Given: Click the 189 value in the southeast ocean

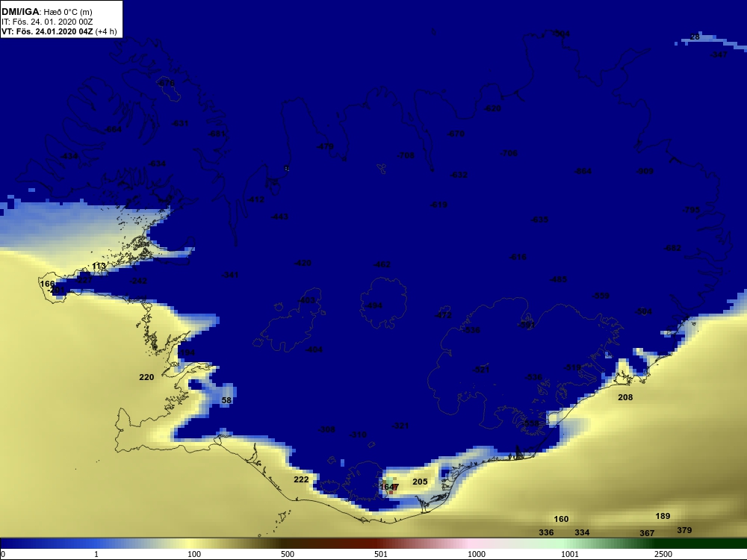Looking at the screenshot, I should coord(663,516).
